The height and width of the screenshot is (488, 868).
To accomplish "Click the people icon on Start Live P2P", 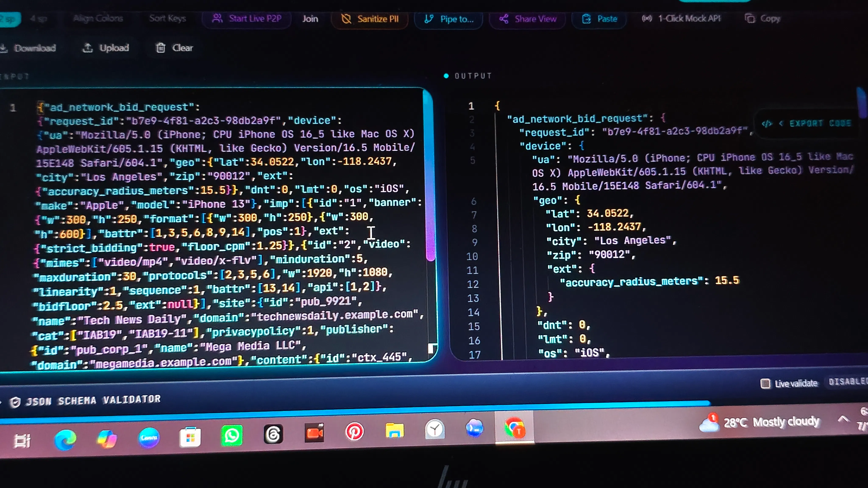I will point(217,18).
